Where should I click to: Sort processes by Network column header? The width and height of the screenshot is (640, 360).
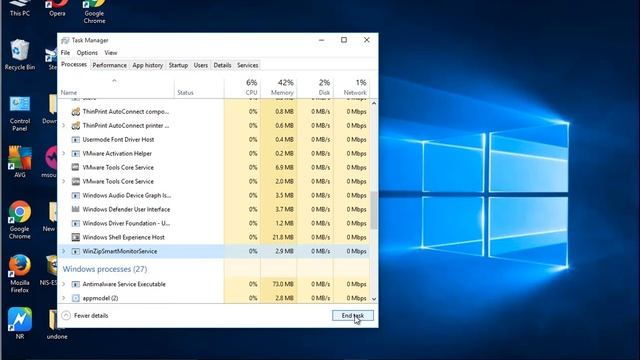[x=351, y=87]
